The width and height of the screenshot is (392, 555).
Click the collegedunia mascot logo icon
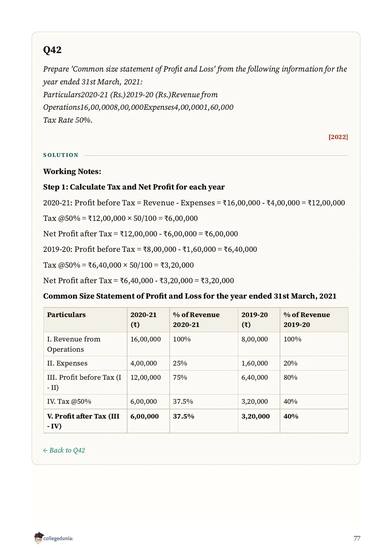[38, 538]
